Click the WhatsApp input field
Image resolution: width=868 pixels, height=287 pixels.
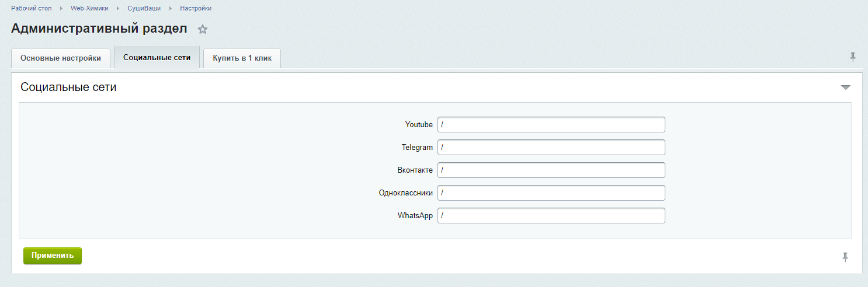click(x=551, y=216)
